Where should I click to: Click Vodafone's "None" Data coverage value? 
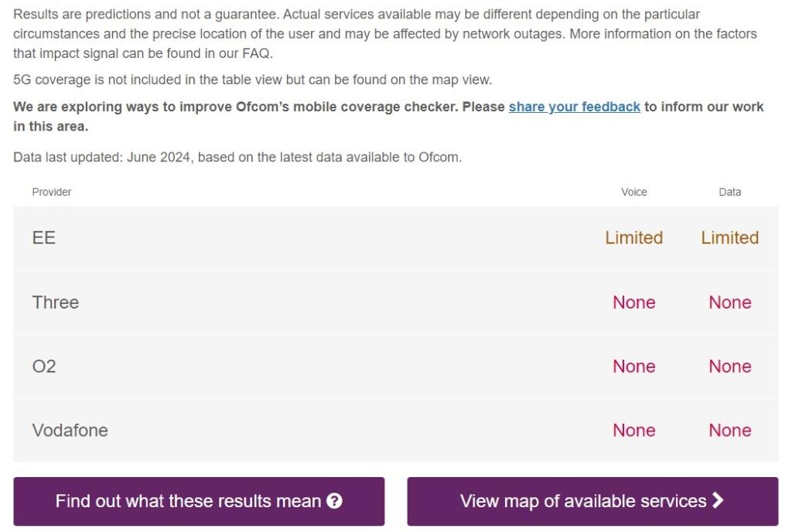(x=729, y=431)
